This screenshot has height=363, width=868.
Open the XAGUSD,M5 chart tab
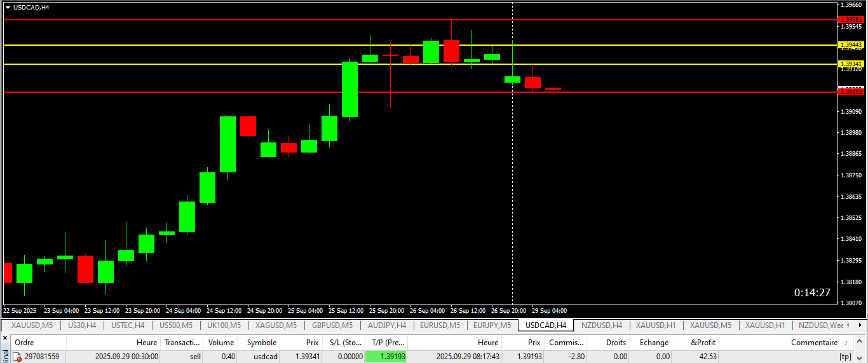tap(276, 325)
